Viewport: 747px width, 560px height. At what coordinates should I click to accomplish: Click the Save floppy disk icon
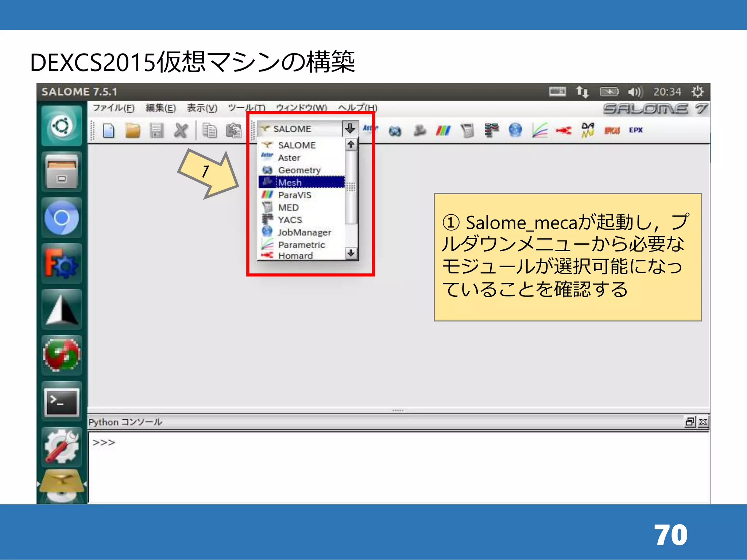click(156, 131)
